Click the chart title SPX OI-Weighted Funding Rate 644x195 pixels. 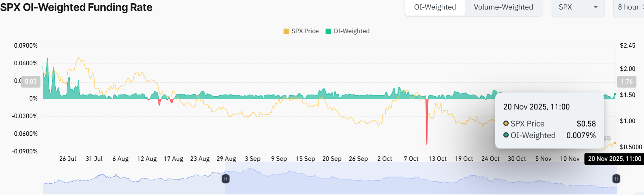point(76,7)
